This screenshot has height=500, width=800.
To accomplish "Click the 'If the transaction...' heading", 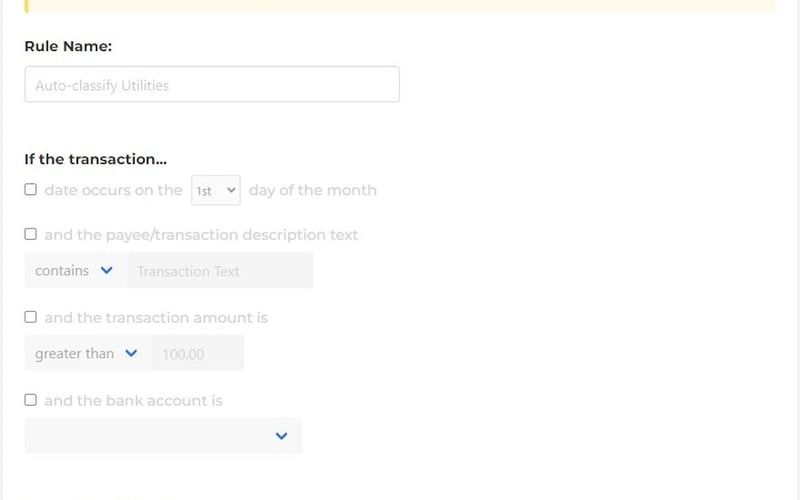I will click(95, 159).
